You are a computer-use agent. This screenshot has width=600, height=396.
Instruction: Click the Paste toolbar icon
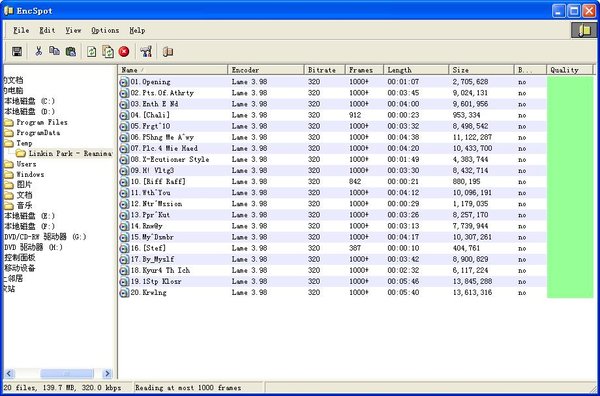[x=71, y=52]
